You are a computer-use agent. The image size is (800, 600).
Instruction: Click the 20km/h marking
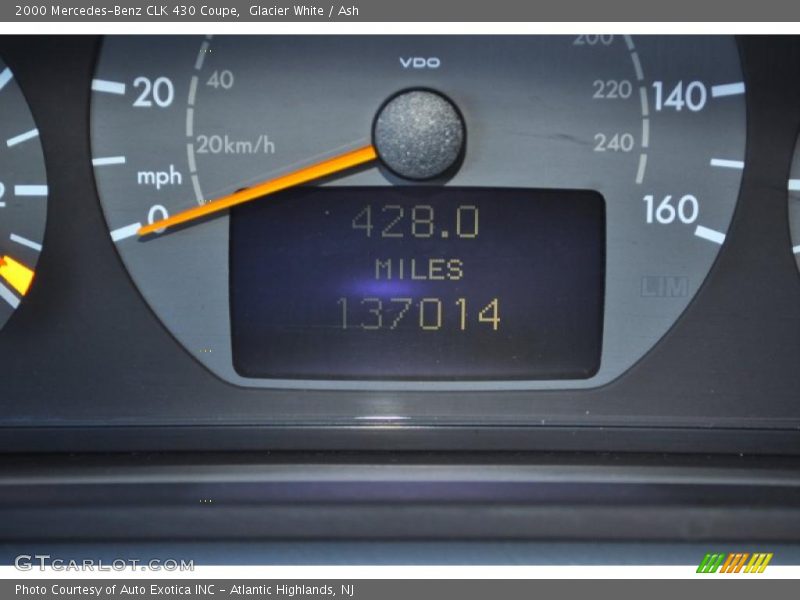pyautogui.click(x=235, y=145)
